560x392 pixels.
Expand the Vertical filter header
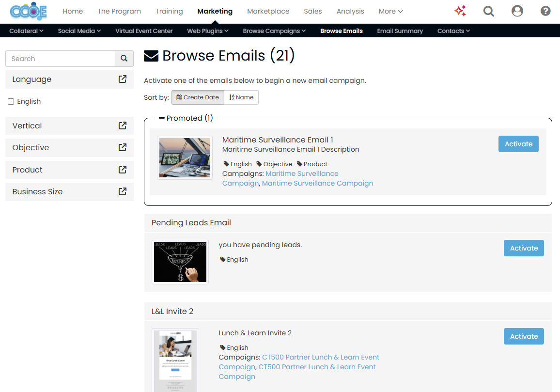[69, 126]
